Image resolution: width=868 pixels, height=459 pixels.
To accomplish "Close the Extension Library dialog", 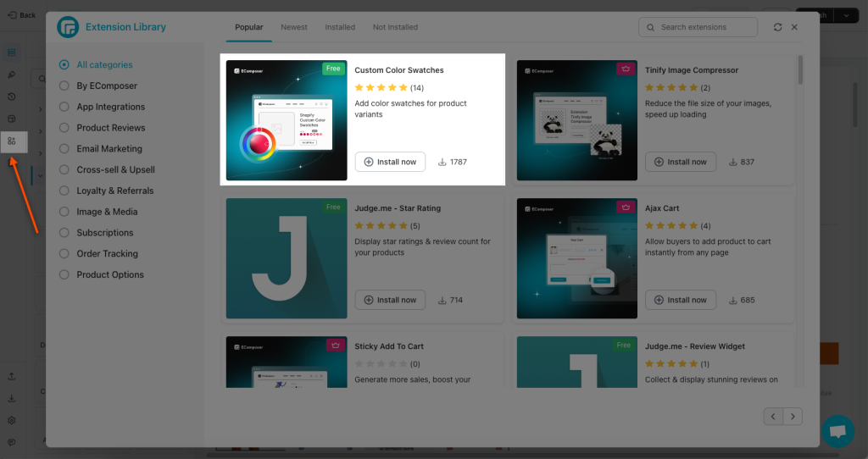I will 794,27.
